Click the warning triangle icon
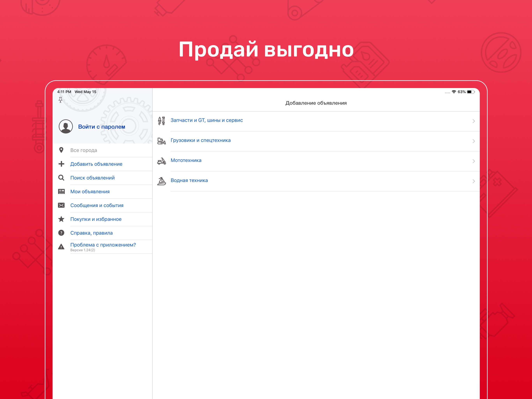Viewport: 532px width, 399px height. click(61, 247)
